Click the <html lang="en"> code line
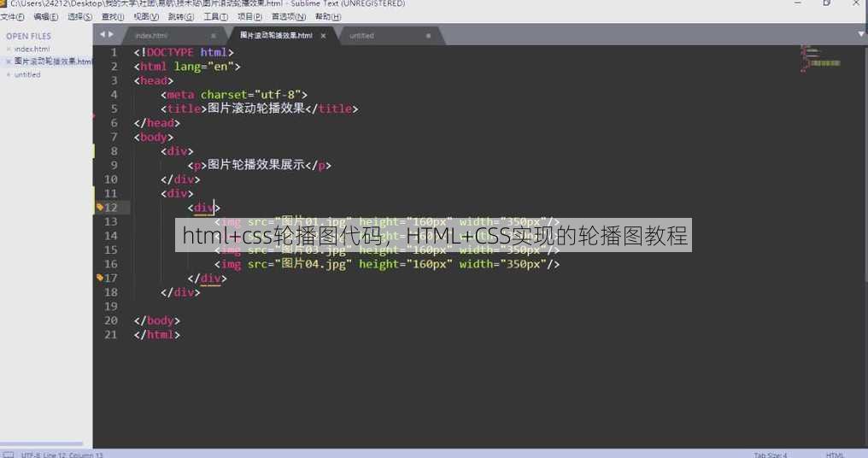868x458 pixels. point(187,67)
